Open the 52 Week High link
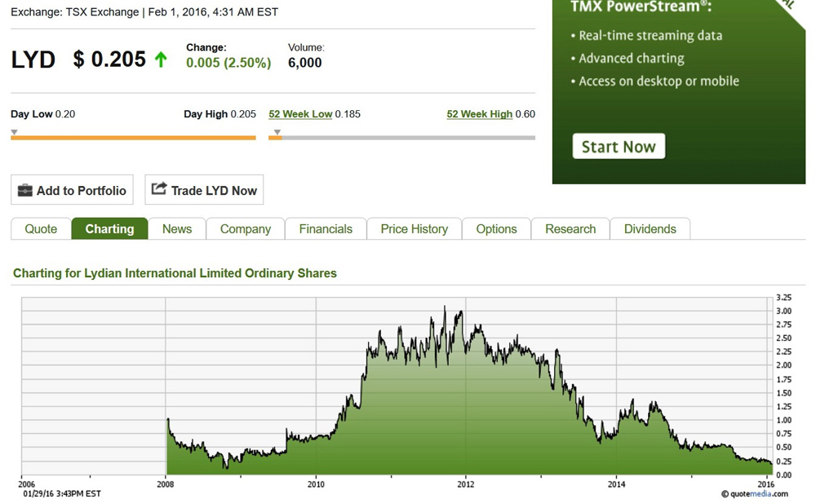Screen dimensions: 816x504 click(479, 114)
